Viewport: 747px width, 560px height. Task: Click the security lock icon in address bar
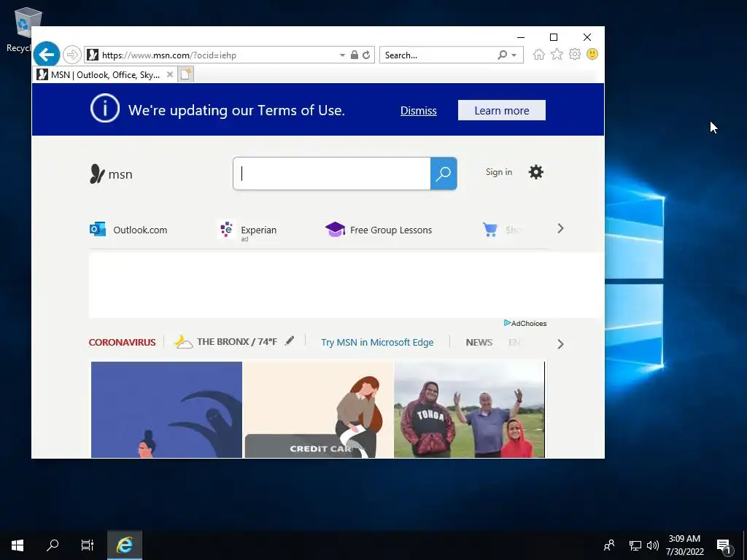click(x=354, y=55)
